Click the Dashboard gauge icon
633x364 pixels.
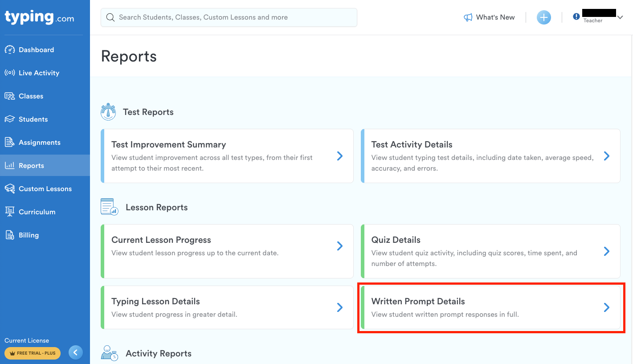pos(10,50)
